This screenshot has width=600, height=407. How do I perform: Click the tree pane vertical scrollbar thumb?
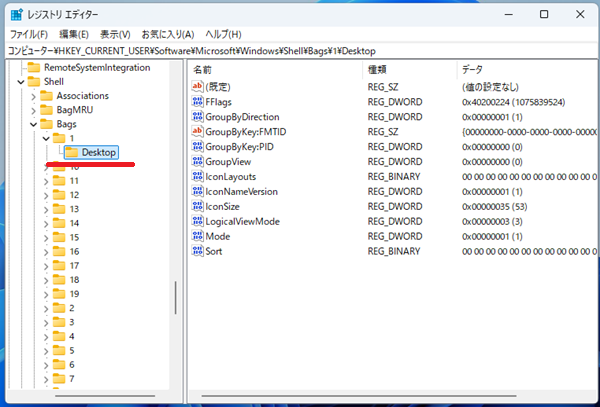click(x=176, y=298)
